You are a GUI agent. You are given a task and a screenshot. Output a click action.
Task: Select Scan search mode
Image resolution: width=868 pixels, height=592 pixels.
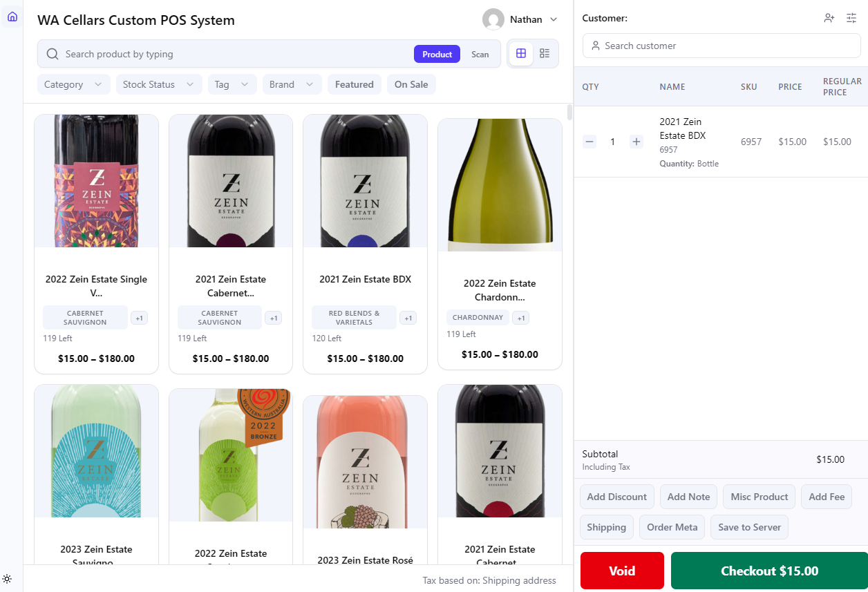480,54
